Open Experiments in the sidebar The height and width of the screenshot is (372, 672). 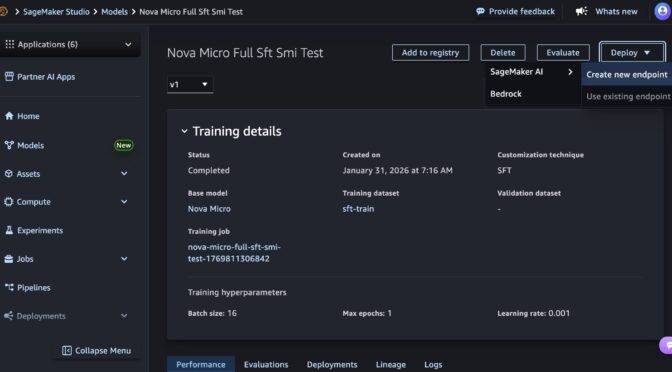(40, 231)
